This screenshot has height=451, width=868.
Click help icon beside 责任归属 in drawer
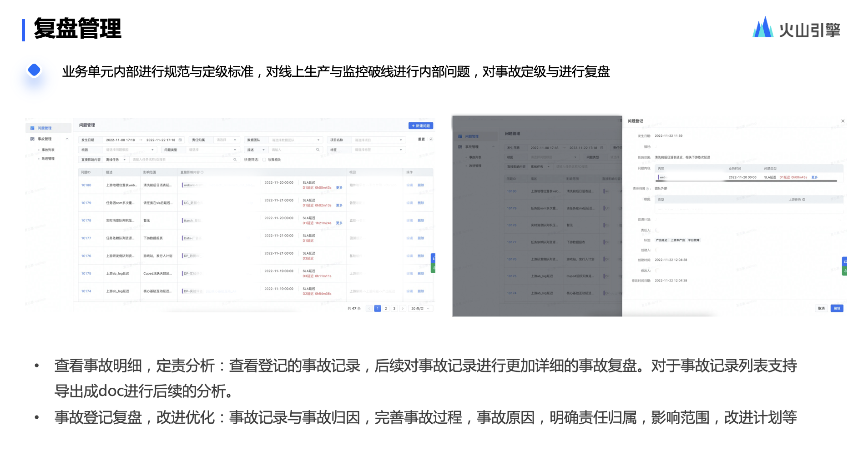[648, 189]
